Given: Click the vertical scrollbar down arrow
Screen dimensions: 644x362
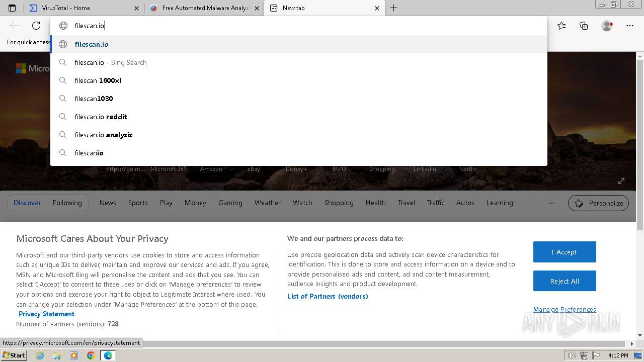Looking at the screenshot, I should click(640, 335).
